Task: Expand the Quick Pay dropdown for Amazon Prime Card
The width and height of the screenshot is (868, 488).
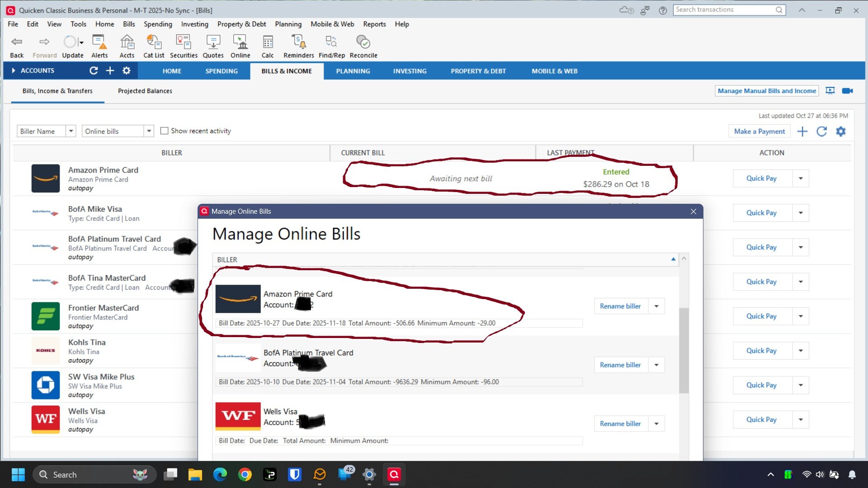Action: [800, 178]
